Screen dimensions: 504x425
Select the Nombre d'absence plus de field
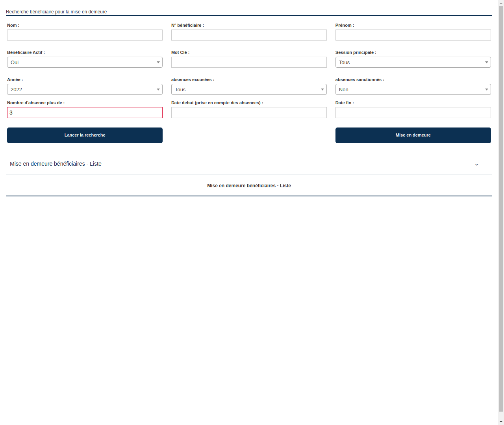pyautogui.click(x=85, y=113)
